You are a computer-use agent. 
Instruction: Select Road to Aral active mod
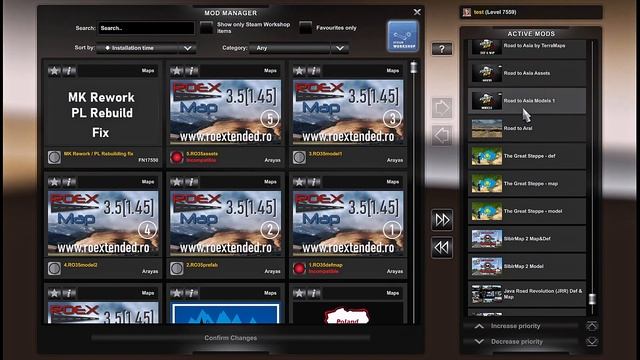point(527,128)
